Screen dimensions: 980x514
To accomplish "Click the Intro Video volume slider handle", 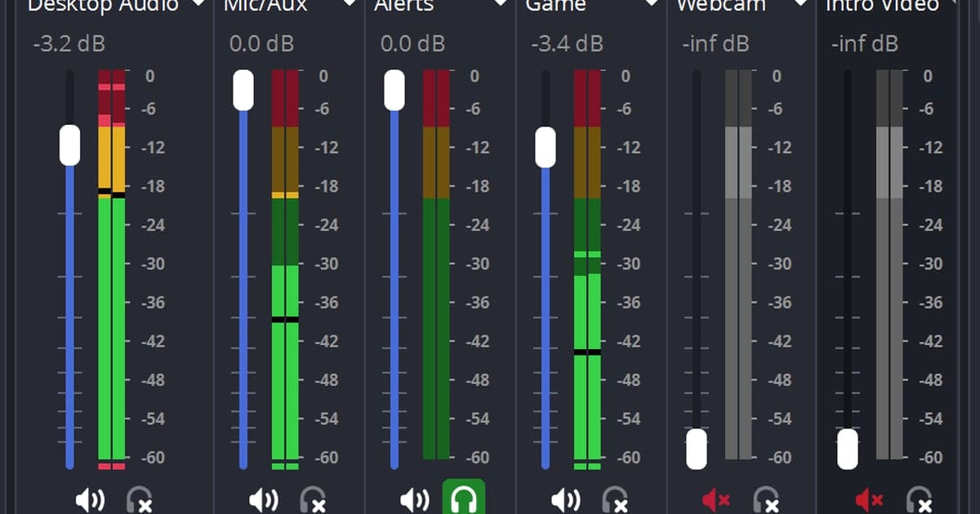I will pos(848,449).
